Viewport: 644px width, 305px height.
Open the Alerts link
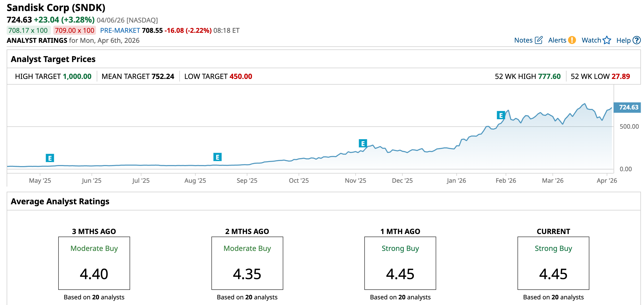click(557, 40)
